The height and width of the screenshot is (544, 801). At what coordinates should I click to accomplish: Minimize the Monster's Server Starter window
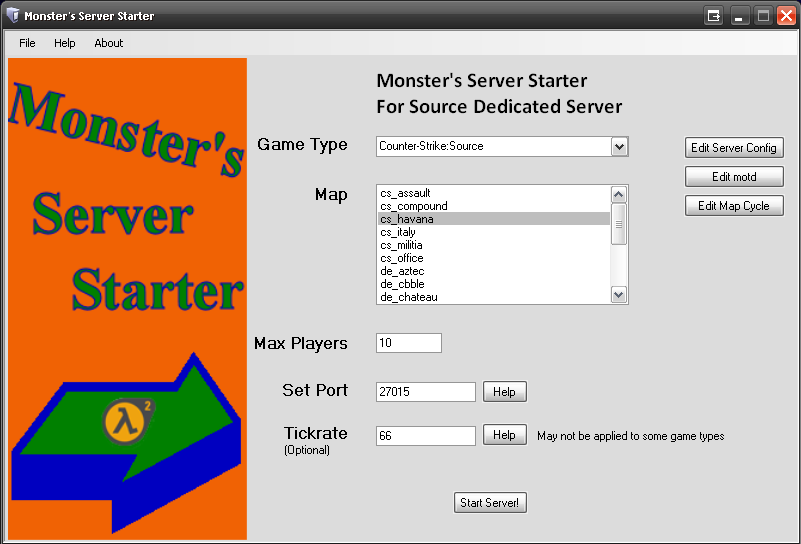pyautogui.click(x=739, y=16)
